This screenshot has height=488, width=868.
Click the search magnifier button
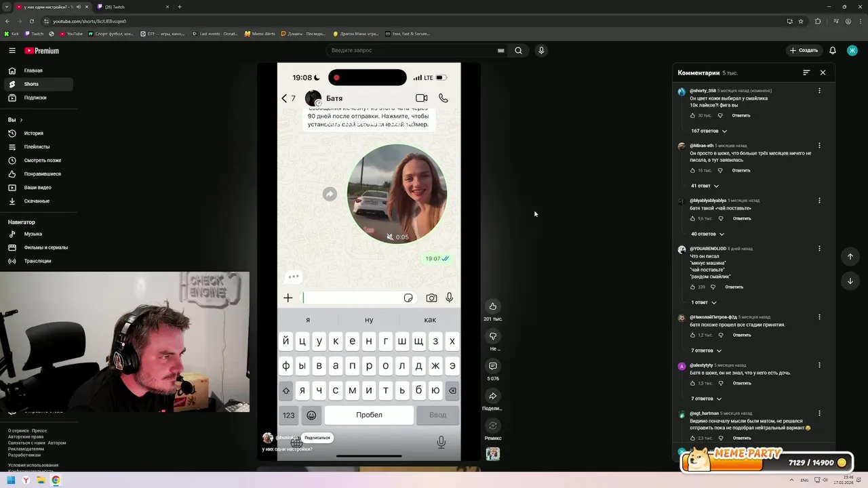(519, 50)
